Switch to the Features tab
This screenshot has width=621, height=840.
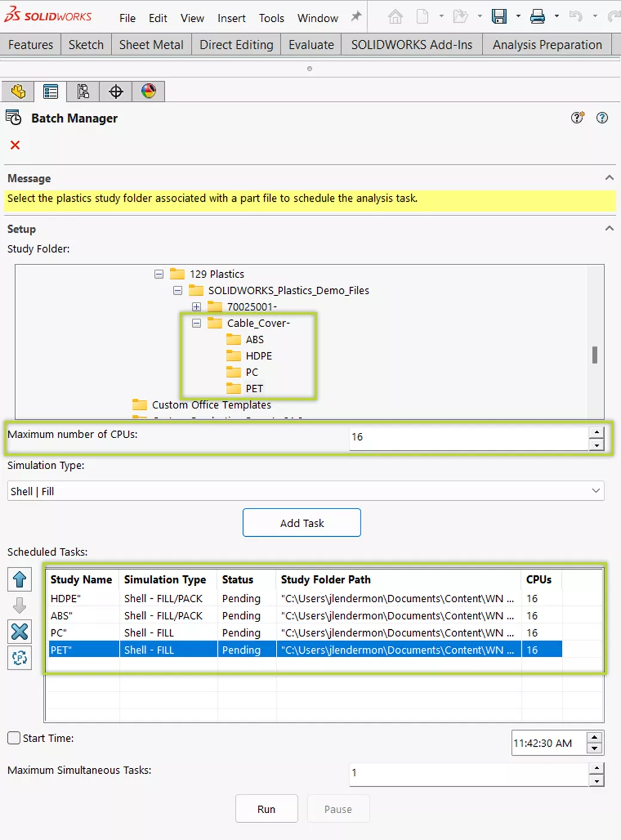click(30, 45)
